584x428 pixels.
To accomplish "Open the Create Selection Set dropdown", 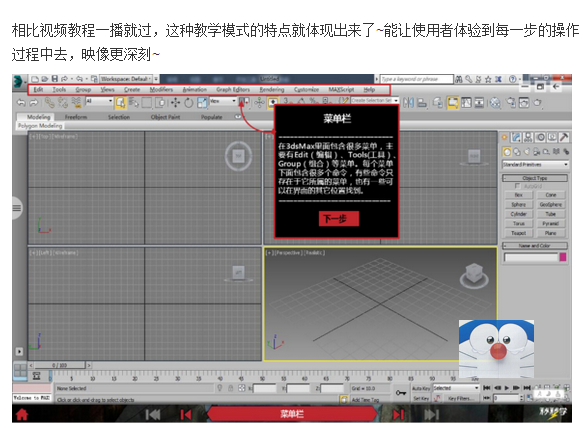I will click(375, 101).
